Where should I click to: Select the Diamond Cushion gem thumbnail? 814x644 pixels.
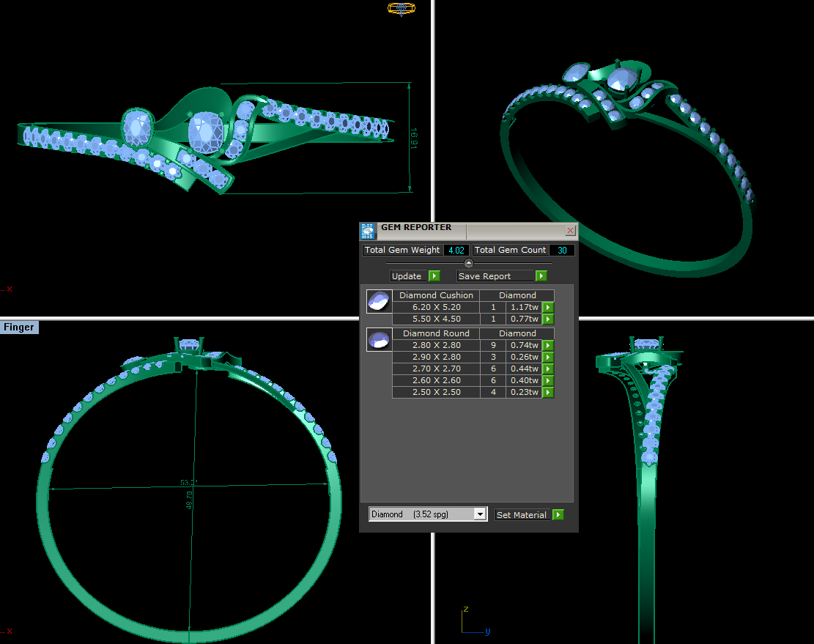click(x=379, y=302)
